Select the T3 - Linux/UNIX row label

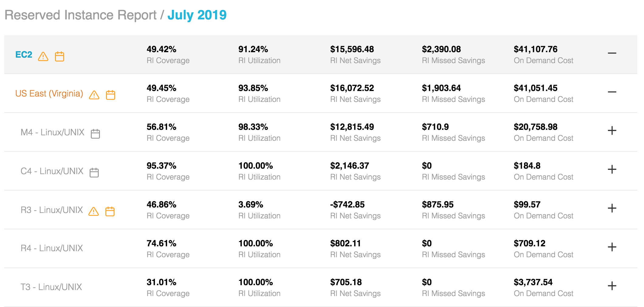pos(51,287)
